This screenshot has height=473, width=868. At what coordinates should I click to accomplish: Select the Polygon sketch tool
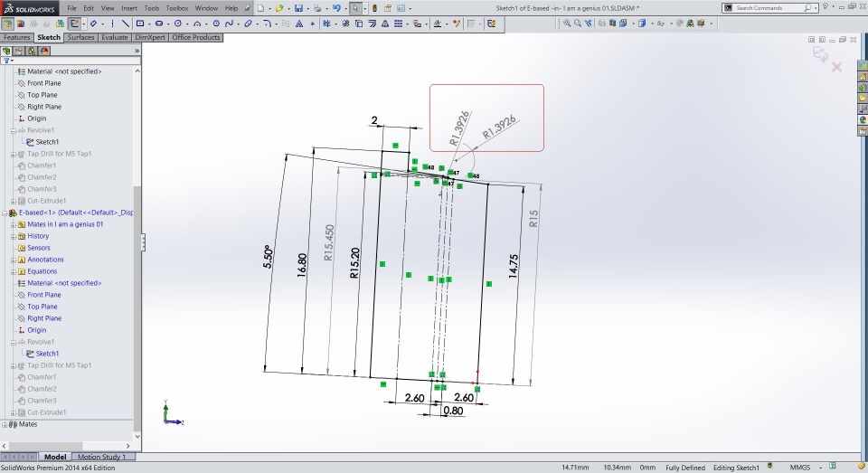pyautogui.click(x=216, y=24)
